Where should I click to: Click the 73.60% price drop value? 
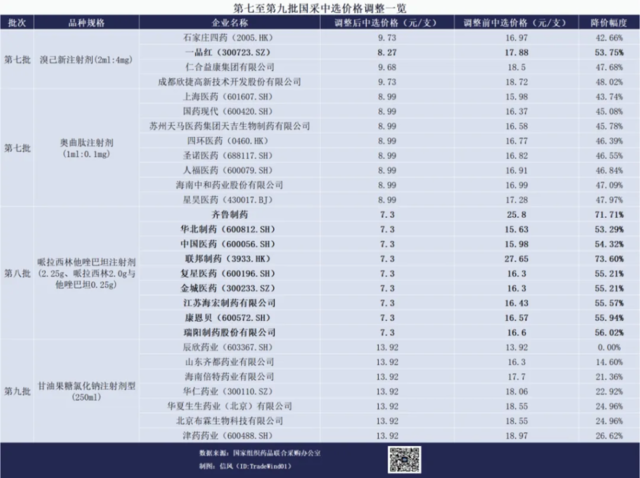(609, 259)
